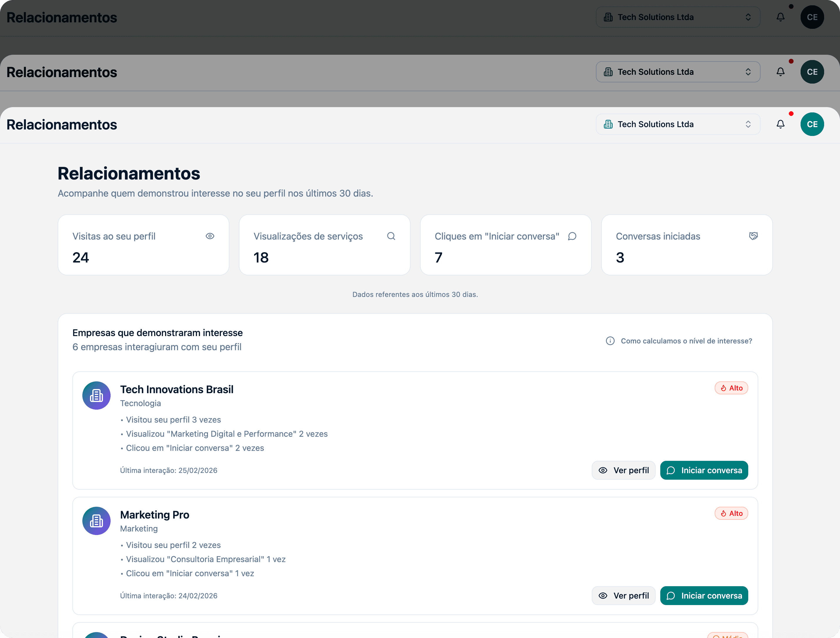840x638 pixels.
Task: Click the info icon beside interest level help
Action: point(610,341)
